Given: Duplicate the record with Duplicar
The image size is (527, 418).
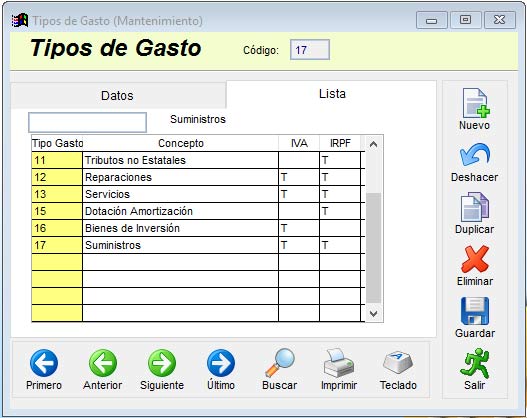Looking at the screenshot, I should click(x=474, y=207).
